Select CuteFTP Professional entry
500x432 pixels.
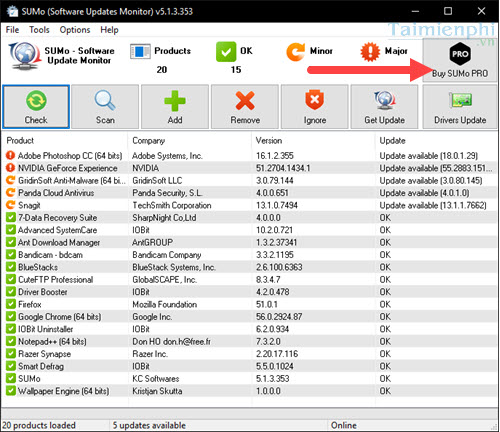click(55, 280)
